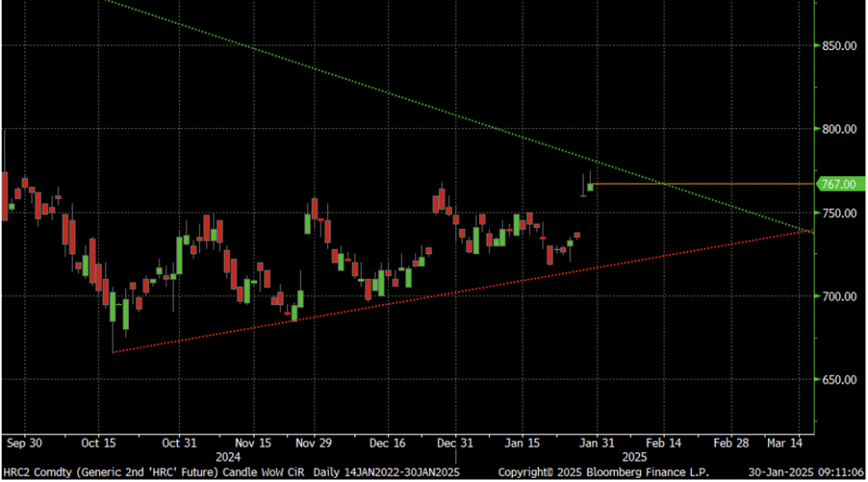Select the Mar 14 date axis label
This screenshot has height=482, width=868.
click(x=787, y=443)
